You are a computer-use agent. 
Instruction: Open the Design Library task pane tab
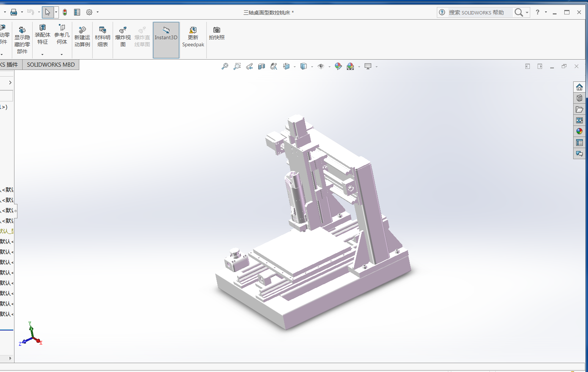[579, 98]
